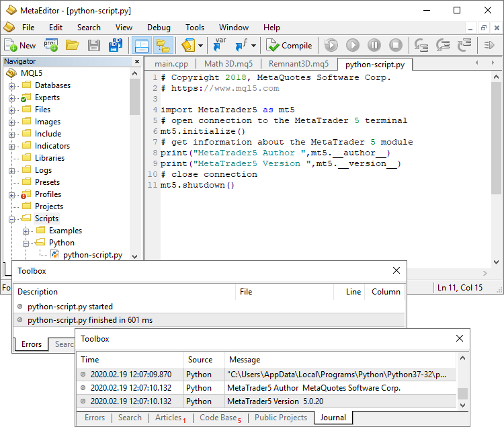
Task: Click the open folder toolbar icon
Action: click(x=72, y=46)
